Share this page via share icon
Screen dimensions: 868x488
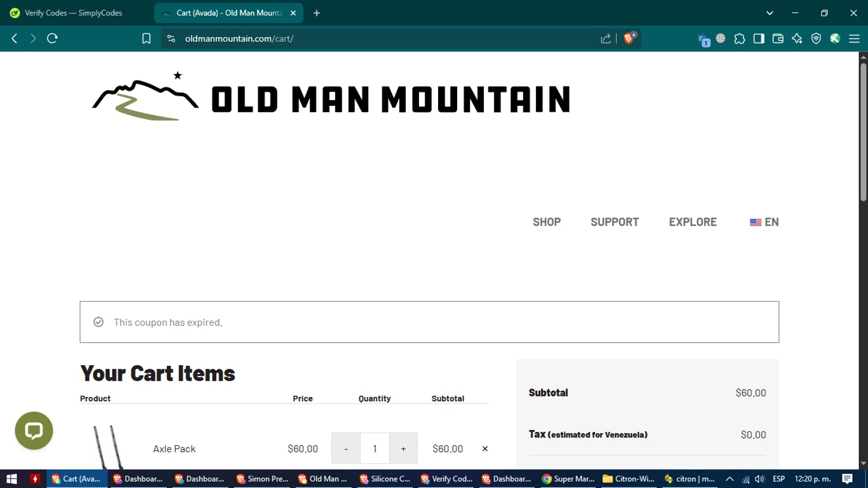coord(605,38)
